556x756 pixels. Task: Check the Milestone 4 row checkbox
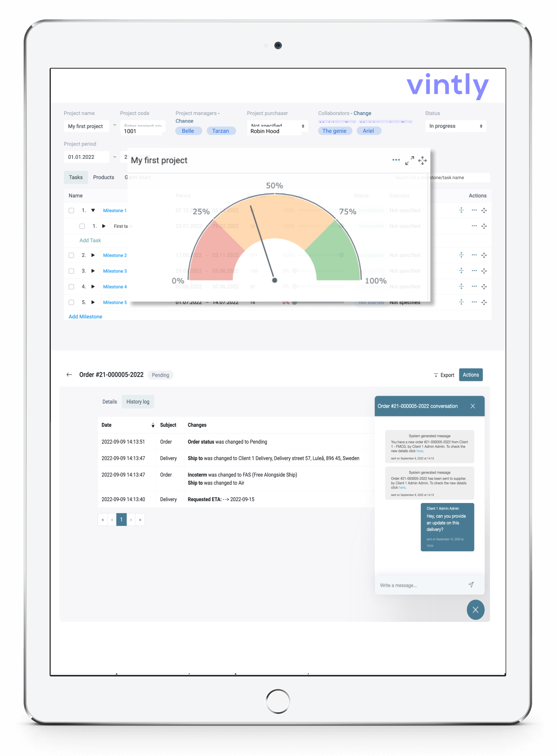click(x=71, y=286)
